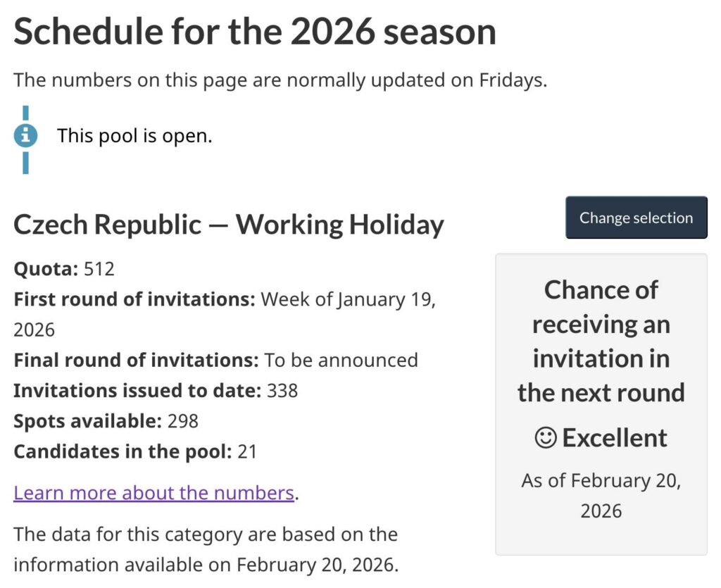Select the Schedule for the 2026 season title
Image resolution: width=721 pixels, height=588 pixels.
(x=255, y=30)
